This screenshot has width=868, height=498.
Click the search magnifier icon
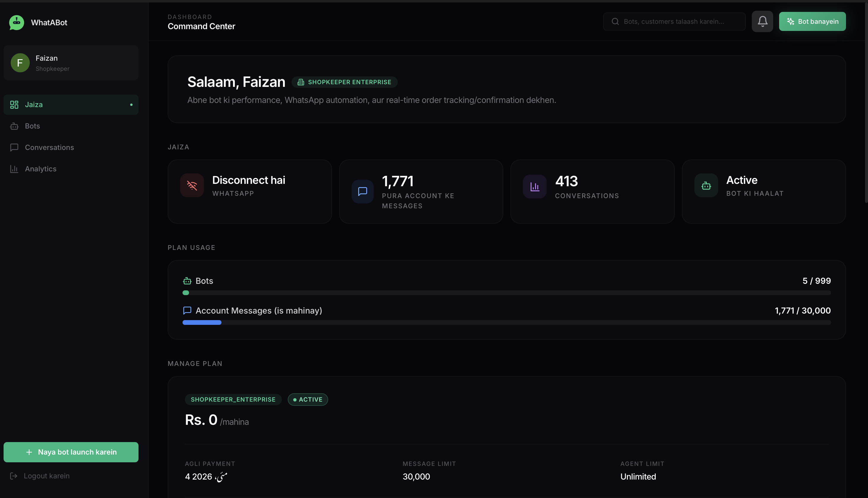[x=615, y=21]
